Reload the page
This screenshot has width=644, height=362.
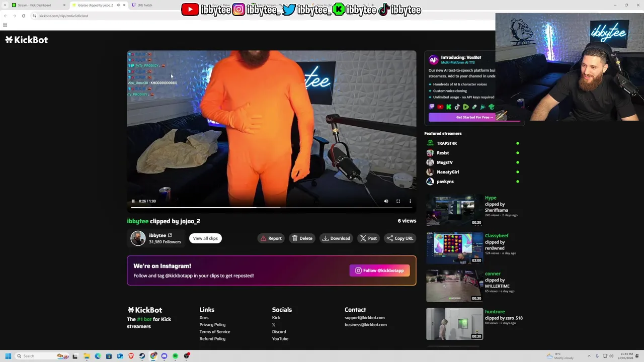[x=24, y=16]
